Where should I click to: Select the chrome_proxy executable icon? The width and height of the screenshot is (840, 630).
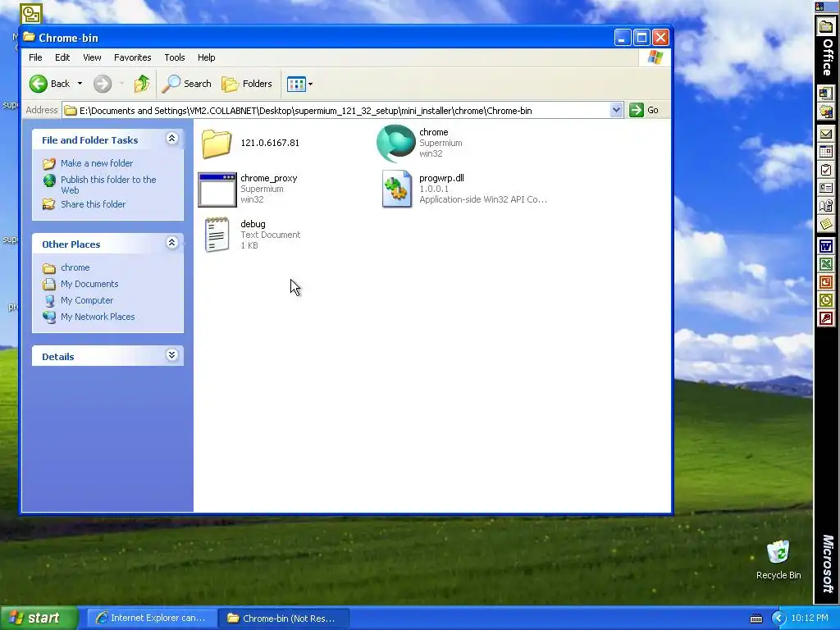(x=217, y=189)
